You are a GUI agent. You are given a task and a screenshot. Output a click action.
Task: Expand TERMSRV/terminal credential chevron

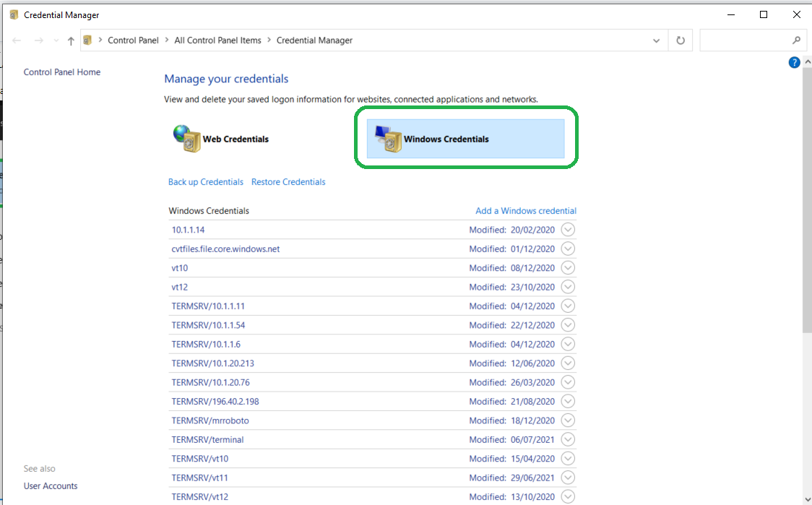[568, 439]
